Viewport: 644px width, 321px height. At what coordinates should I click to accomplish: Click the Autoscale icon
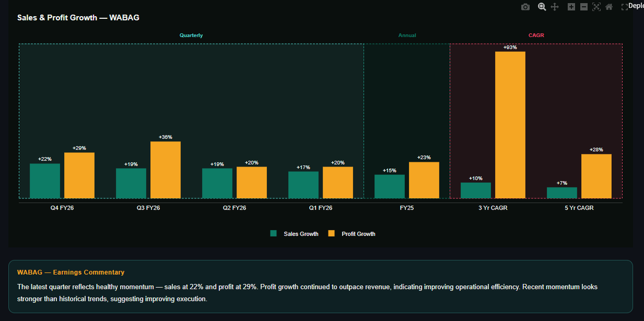pyautogui.click(x=596, y=7)
